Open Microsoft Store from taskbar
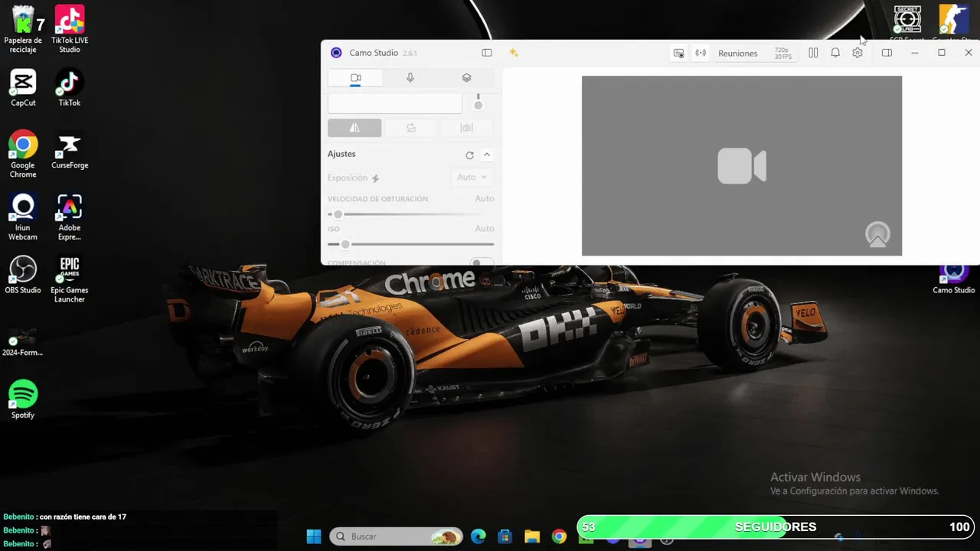 point(505,536)
